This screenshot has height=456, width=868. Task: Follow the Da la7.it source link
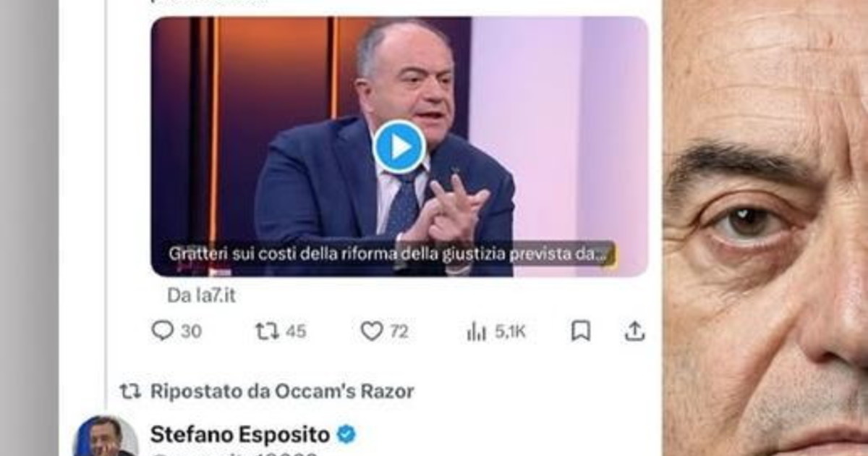(x=202, y=295)
